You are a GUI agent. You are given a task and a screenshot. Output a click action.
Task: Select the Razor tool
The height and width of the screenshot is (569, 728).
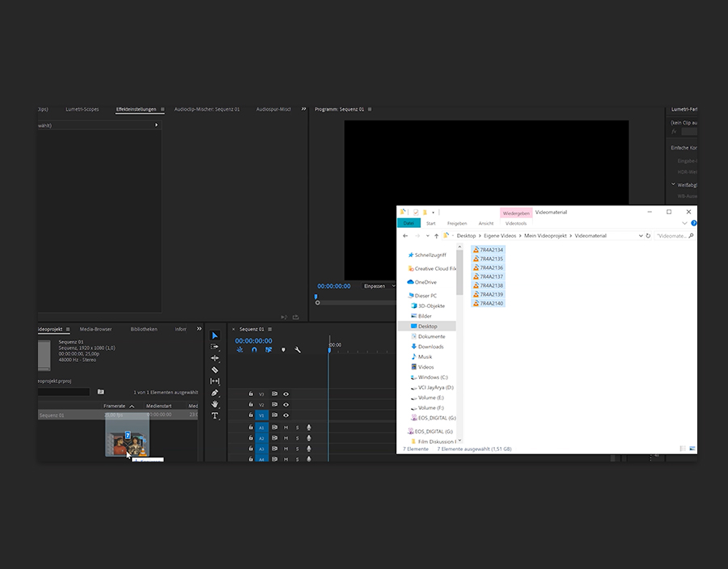pos(214,369)
